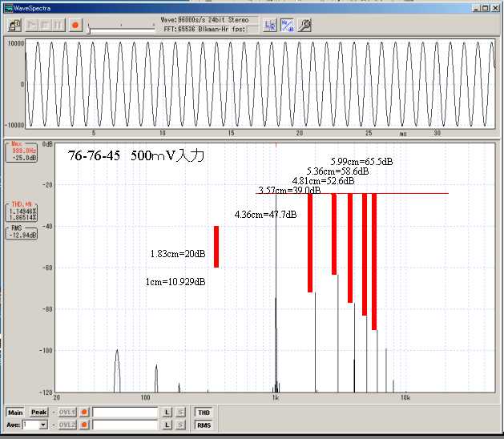Click the THD +N percentage readout
The width and height of the screenshot is (504, 439).
[22, 212]
